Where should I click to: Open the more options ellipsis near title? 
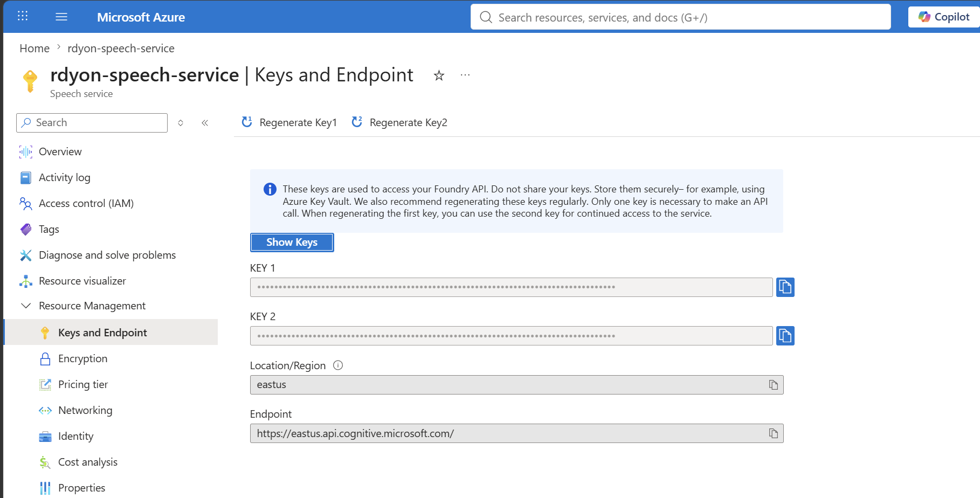[465, 75]
